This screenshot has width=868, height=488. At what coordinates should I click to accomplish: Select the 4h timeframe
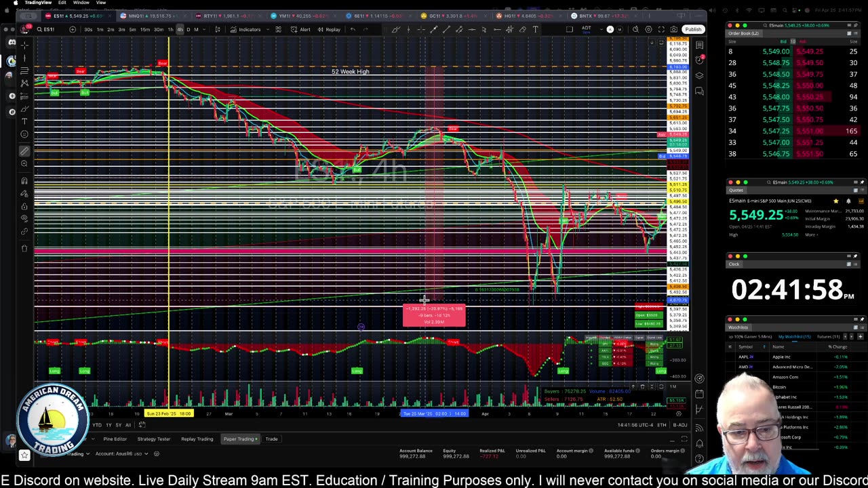coord(180,29)
